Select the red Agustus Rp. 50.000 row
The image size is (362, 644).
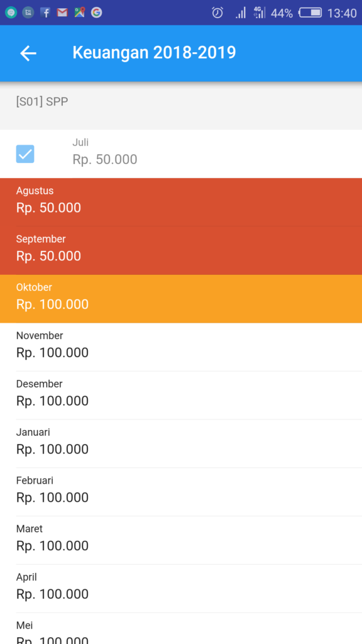[x=181, y=202]
